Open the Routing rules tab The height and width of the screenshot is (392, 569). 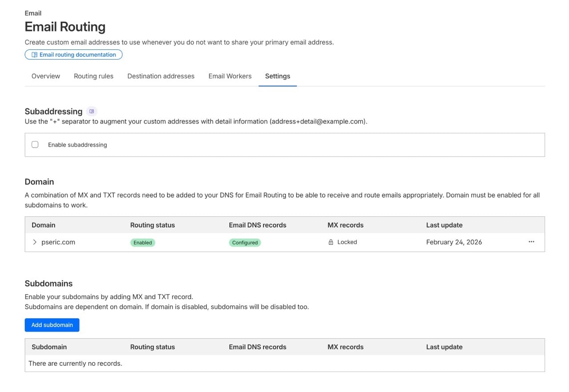[93, 76]
